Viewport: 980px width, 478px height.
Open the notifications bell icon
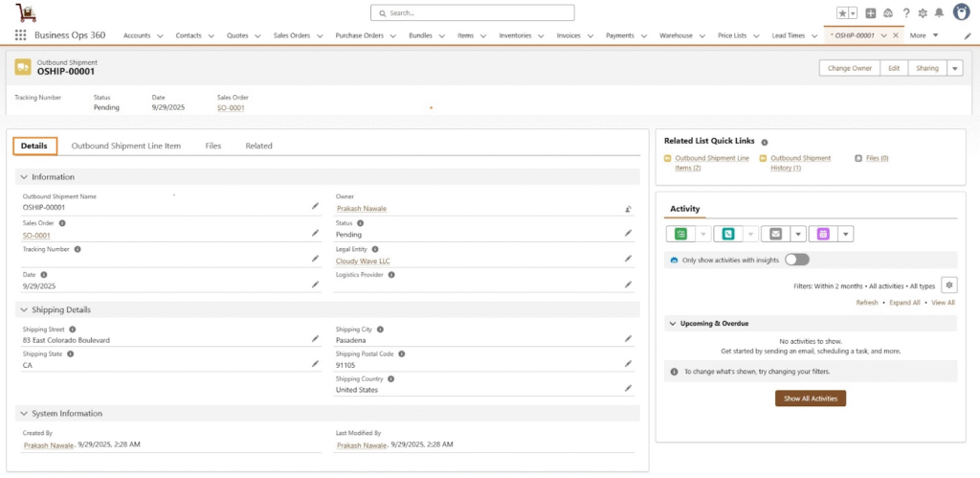(x=939, y=13)
